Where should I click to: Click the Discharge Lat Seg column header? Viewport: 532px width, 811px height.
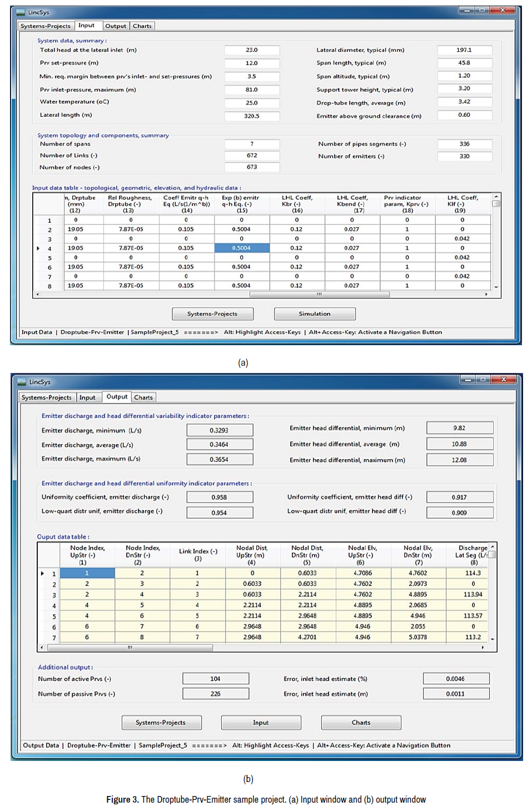[471, 554]
